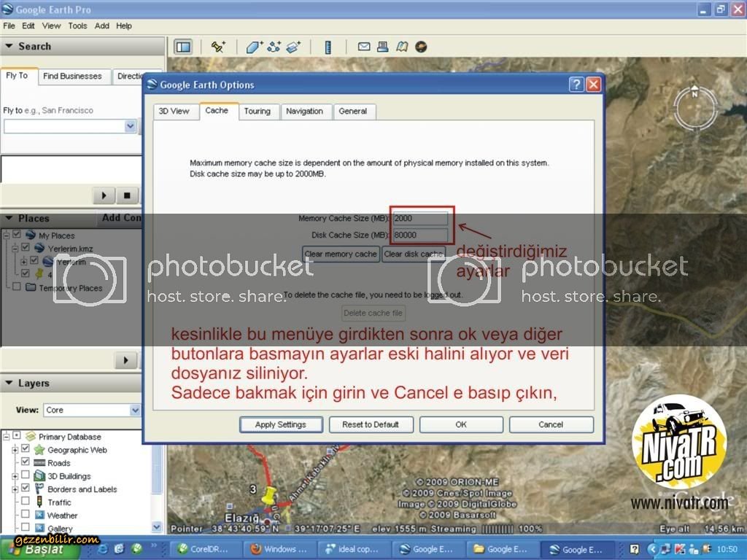The width and height of the screenshot is (747, 560).
Task: Collapse the Layers panel header arrow
Action: (x=8, y=384)
